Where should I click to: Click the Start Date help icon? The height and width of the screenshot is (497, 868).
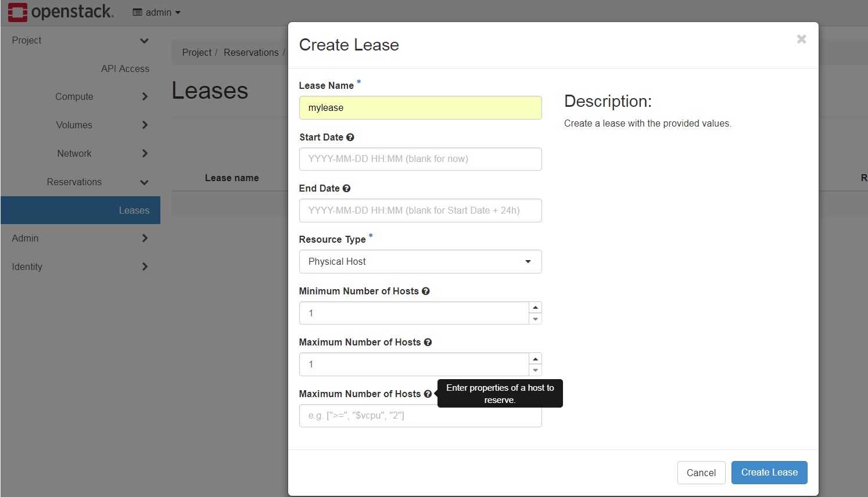point(350,138)
